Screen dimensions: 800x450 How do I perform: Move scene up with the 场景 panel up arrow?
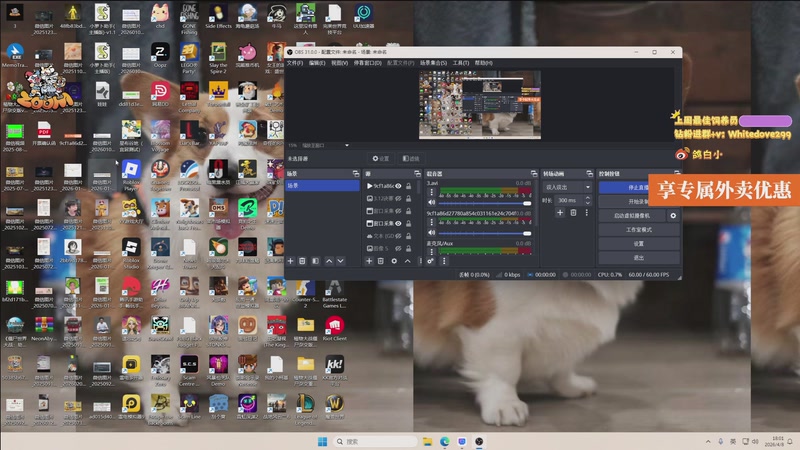(x=329, y=261)
